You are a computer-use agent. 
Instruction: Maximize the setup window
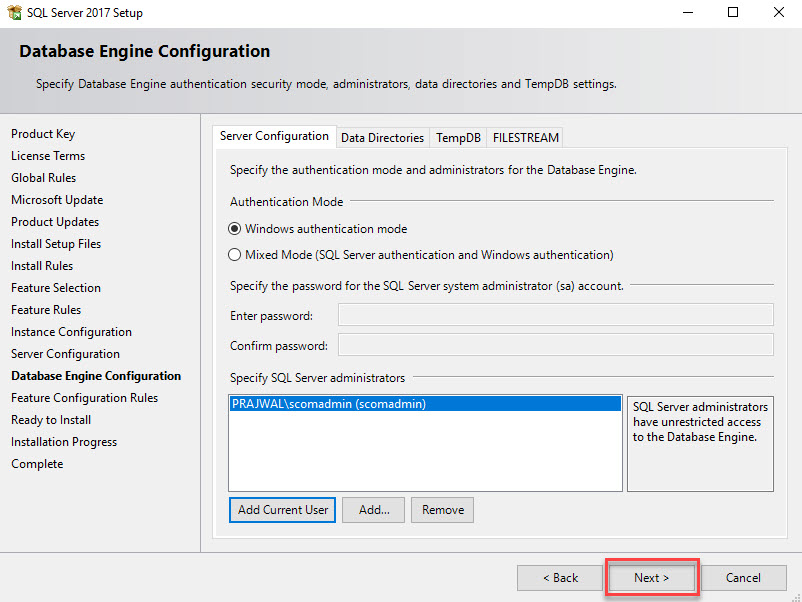coord(733,12)
